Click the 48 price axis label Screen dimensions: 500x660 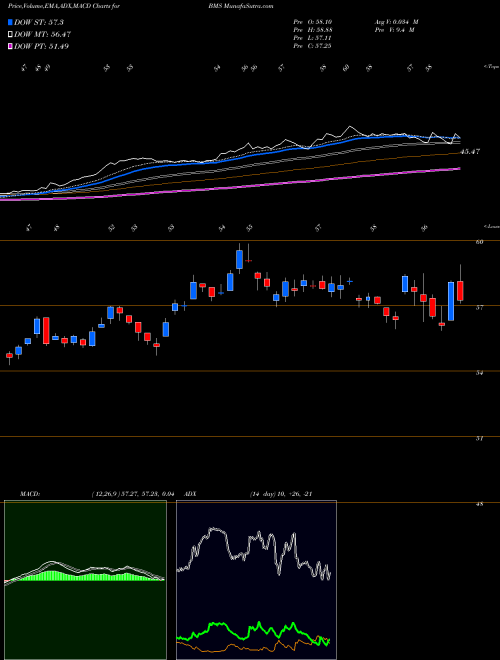click(479, 503)
